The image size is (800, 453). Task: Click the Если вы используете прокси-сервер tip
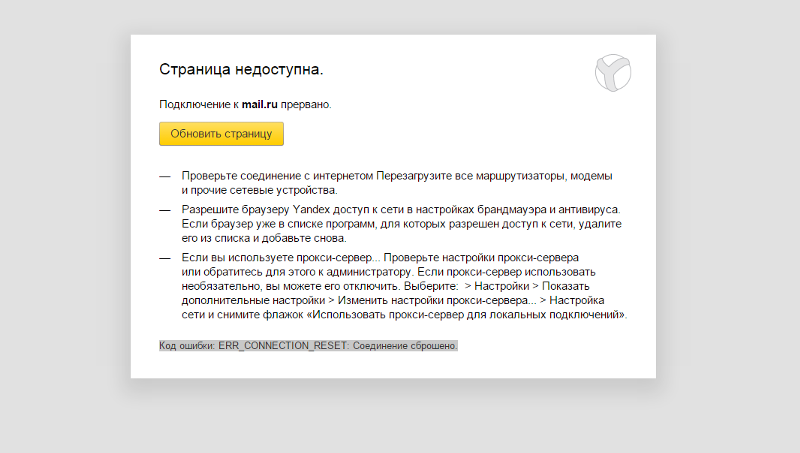[404, 286]
